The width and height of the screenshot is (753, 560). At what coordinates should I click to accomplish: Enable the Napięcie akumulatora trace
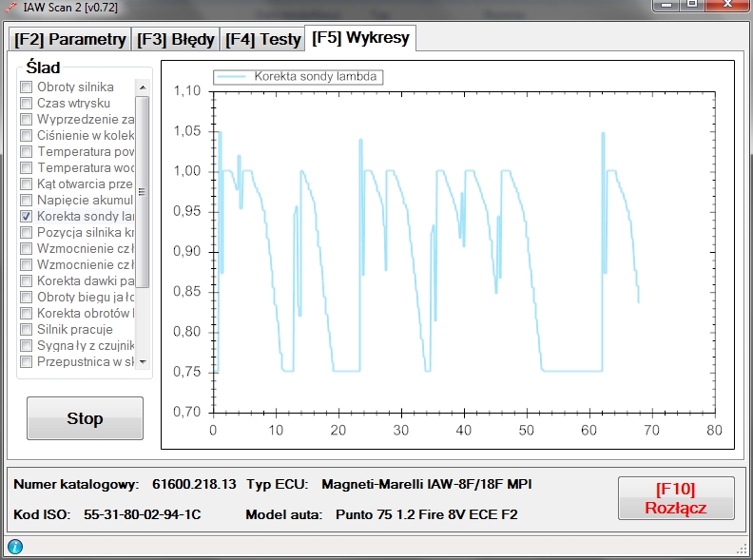coord(27,201)
